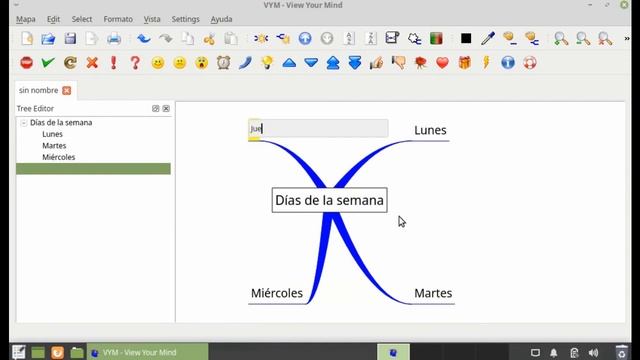Set the thumbs-up flag
Image resolution: width=640 pixels, height=360 pixels.
click(376, 63)
